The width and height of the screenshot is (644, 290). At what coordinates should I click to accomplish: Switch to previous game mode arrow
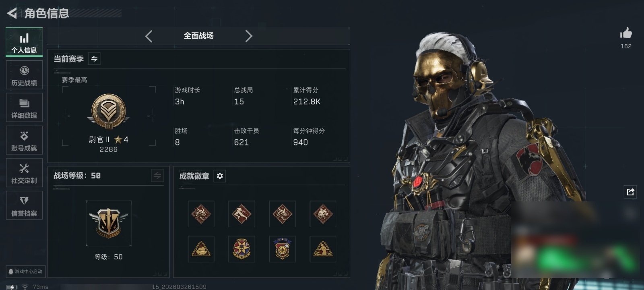point(149,36)
